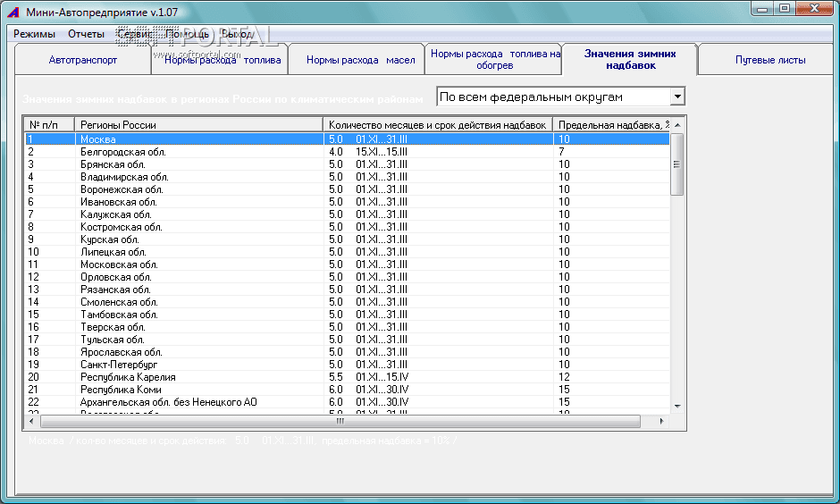Select the Костромская обл. row
The width and height of the screenshot is (840, 504).
point(347,227)
